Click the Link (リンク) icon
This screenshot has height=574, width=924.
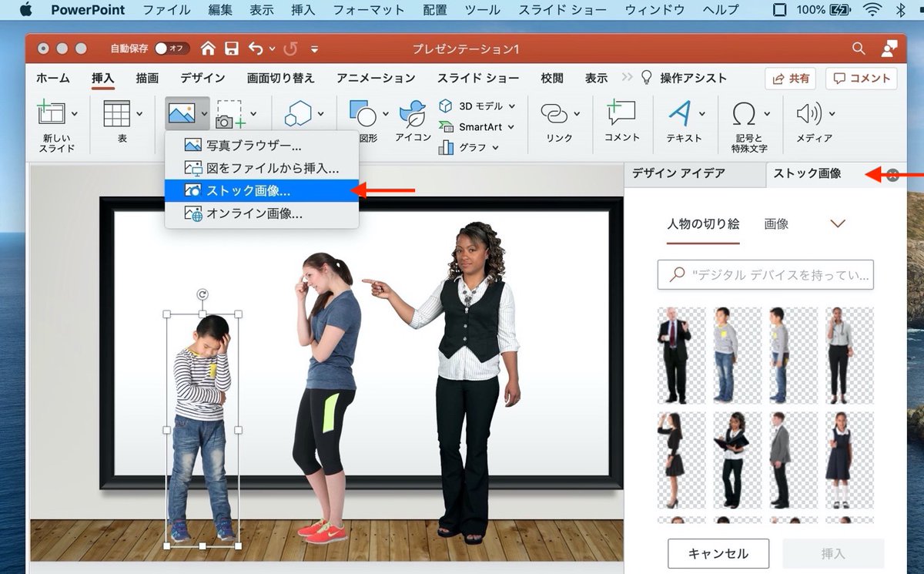click(x=554, y=113)
